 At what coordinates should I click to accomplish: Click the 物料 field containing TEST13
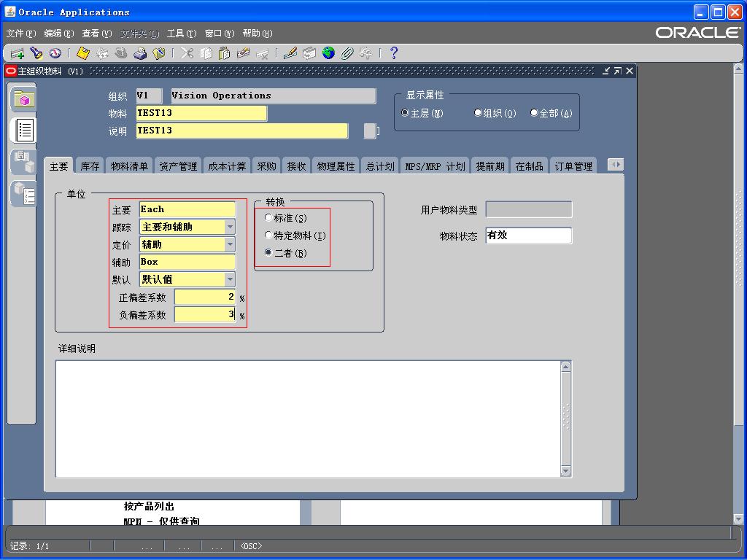(x=201, y=113)
